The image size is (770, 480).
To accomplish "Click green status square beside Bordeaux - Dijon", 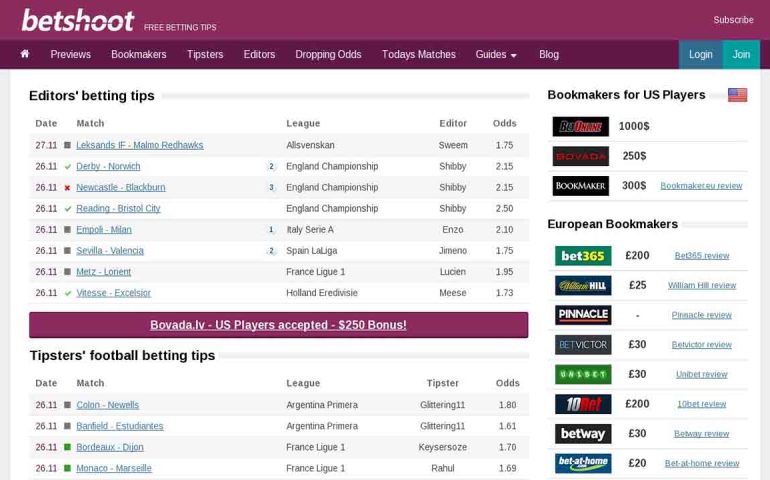I will point(67,447).
